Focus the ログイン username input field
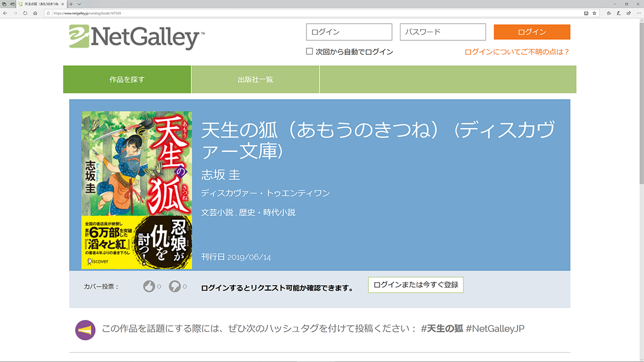This screenshot has width=644, height=362. click(x=349, y=32)
